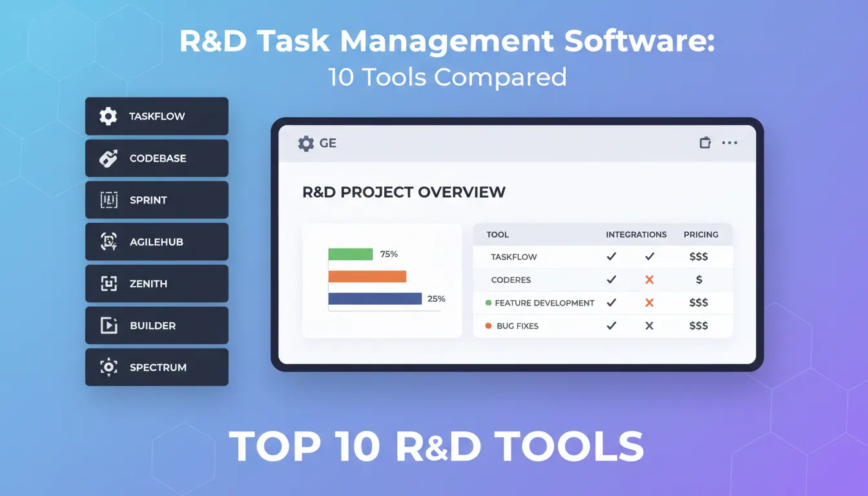
Task: Click the gear icon beside TASKFLOW
Action: [108, 116]
